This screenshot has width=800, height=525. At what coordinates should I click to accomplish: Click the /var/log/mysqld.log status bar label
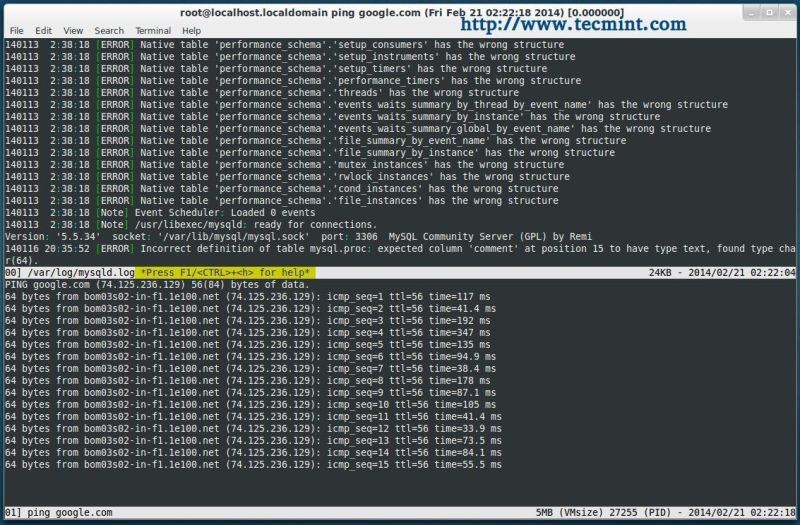click(x=81, y=272)
